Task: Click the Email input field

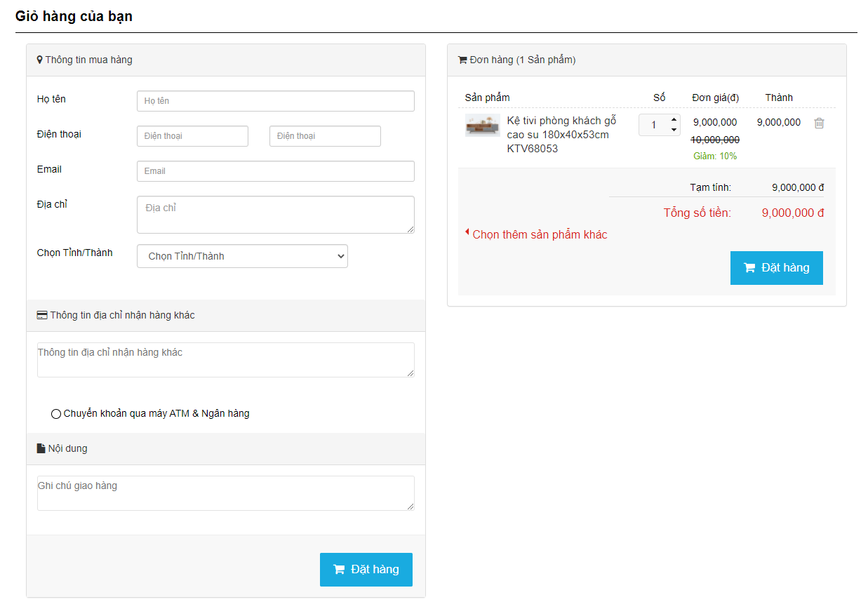Action: (275, 171)
